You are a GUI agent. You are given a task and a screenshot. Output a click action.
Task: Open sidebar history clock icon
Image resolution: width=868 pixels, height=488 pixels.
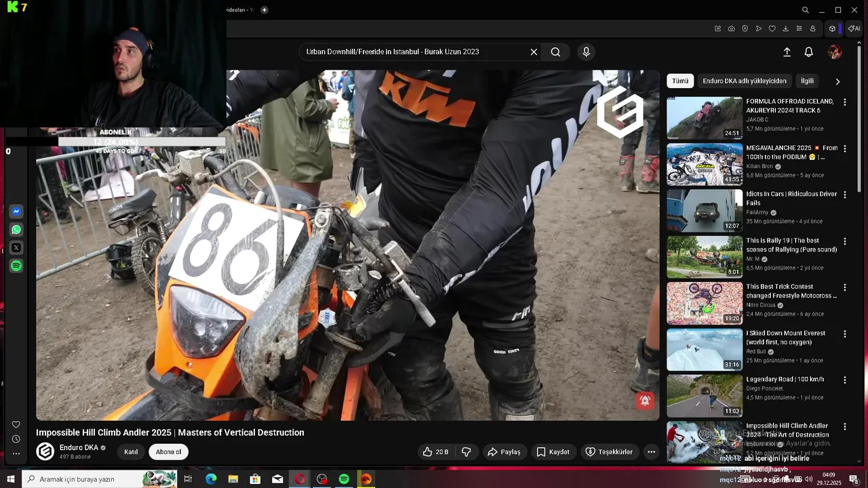(x=16, y=439)
